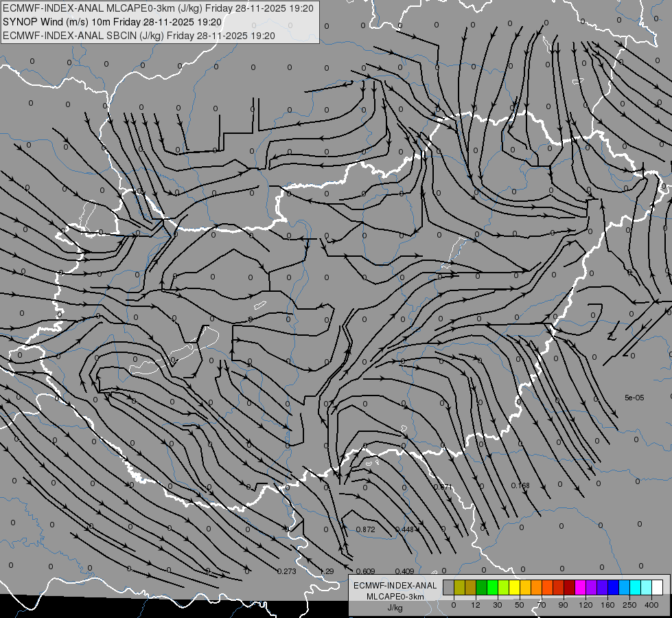Click the dark red legend swatch
This screenshot has height=618, width=672.
[x=569, y=587]
